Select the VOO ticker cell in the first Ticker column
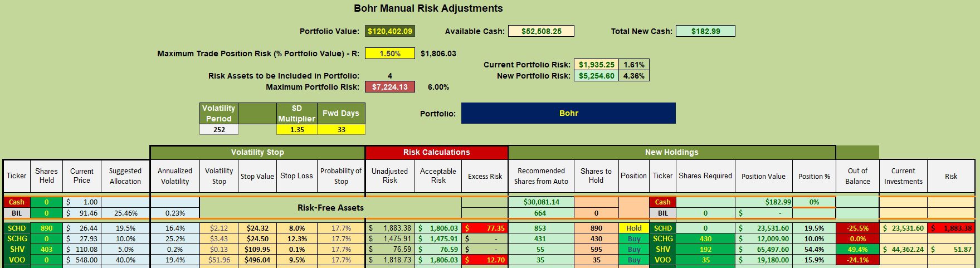 [x=17, y=260]
